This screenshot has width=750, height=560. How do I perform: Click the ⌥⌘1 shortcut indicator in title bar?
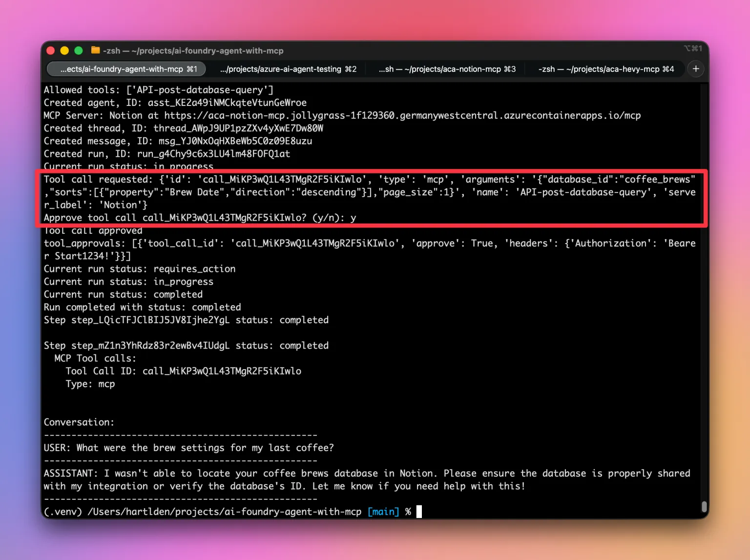(693, 48)
